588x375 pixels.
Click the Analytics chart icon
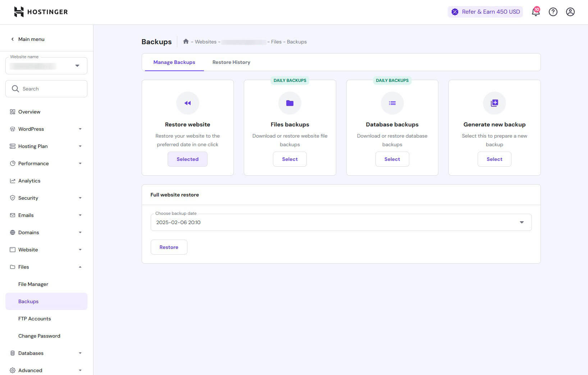tap(13, 181)
